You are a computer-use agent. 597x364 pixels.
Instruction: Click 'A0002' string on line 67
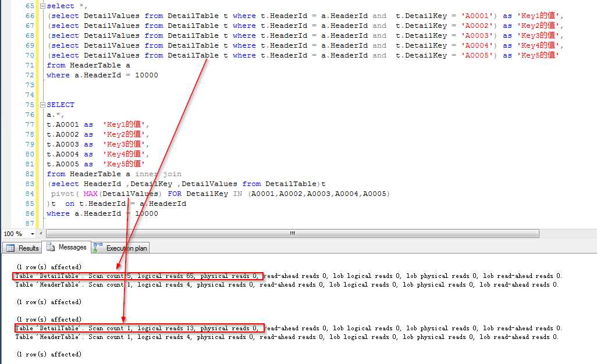[x=477, y=26]
